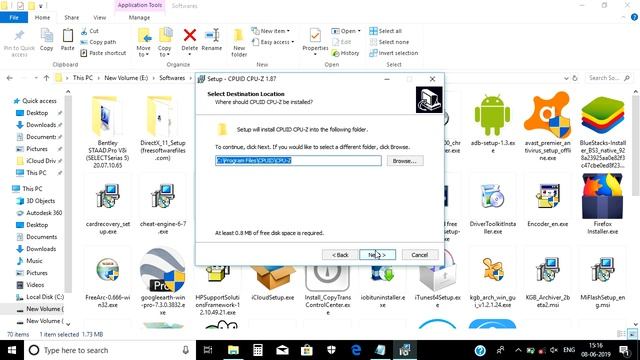Open recent locations dropdown arrow
The width and height of the screenshot is (640, 360).
click(x=36, y=78)
